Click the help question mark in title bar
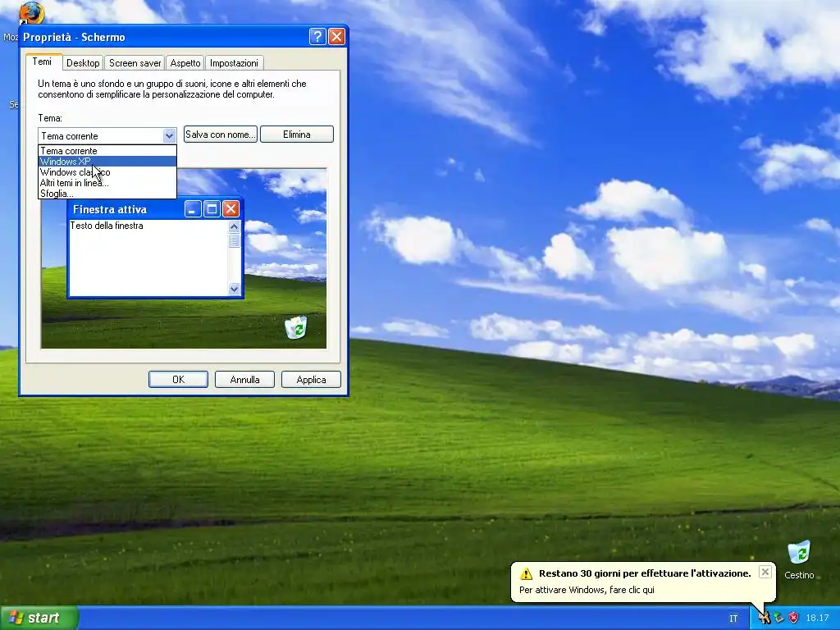 [317, 36]
